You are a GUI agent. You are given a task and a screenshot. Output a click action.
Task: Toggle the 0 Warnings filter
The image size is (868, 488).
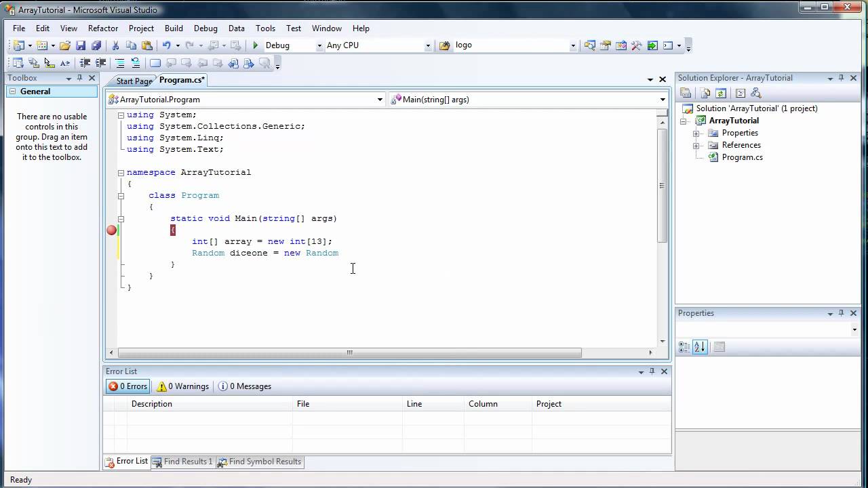tap(182, 386)
